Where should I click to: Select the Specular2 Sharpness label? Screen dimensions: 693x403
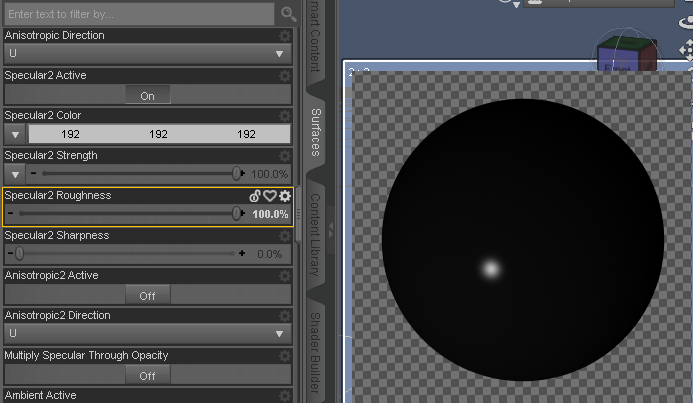click(57, 236)
